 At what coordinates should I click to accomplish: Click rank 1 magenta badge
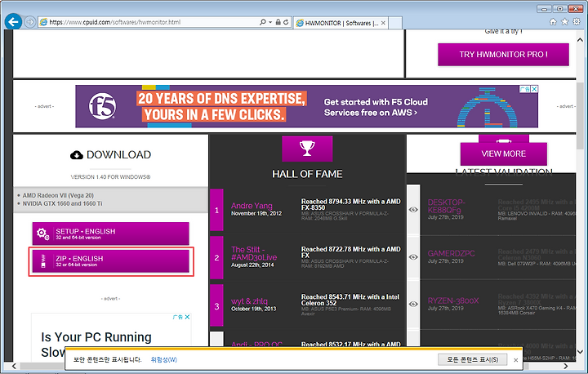(x=216, y=210)
